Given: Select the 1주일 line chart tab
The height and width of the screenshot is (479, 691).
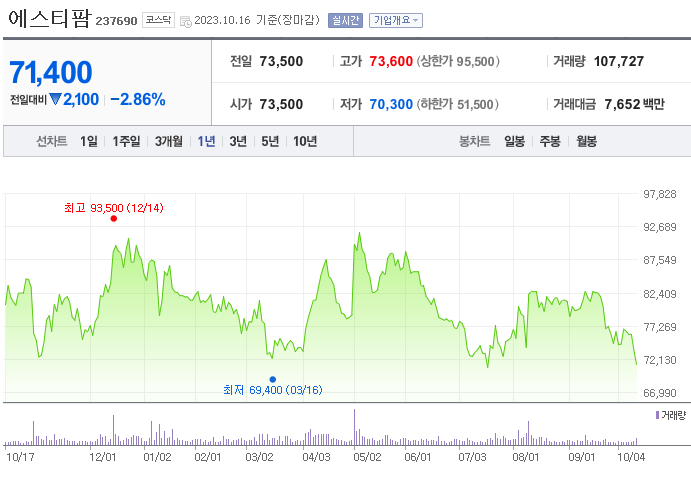Looking at the screenshot, I should click(126, 141).
